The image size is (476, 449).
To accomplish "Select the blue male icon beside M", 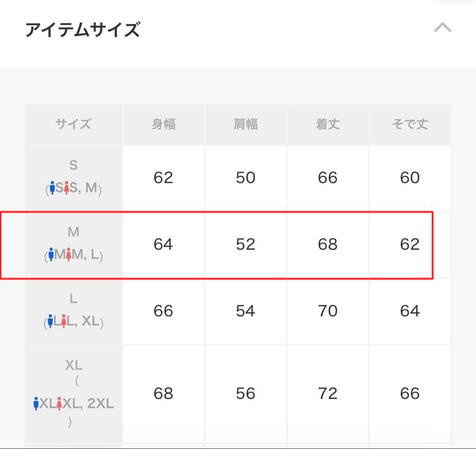I will tap(52, 255).
